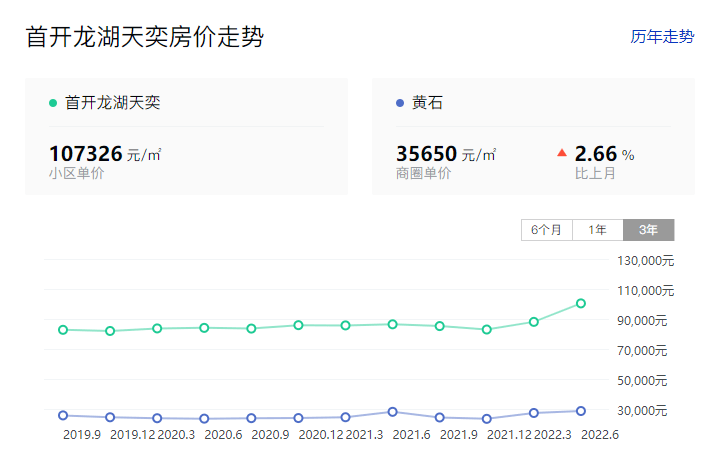The height and width of the screenshot is (460, 701).
Task: Click the 130,000元 axis label
Action: (646, 261)
